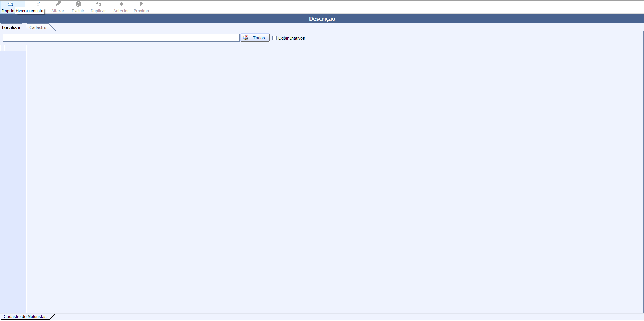Click the empty grid header cell
This screenshot has width=644, height=321.
click(15, 48)
